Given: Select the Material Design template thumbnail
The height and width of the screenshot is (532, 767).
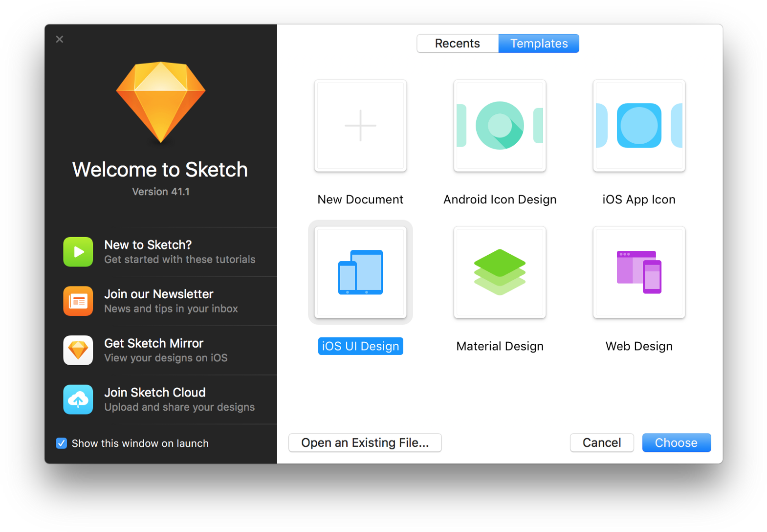Looking at the screenshot, I should point(500,272).
